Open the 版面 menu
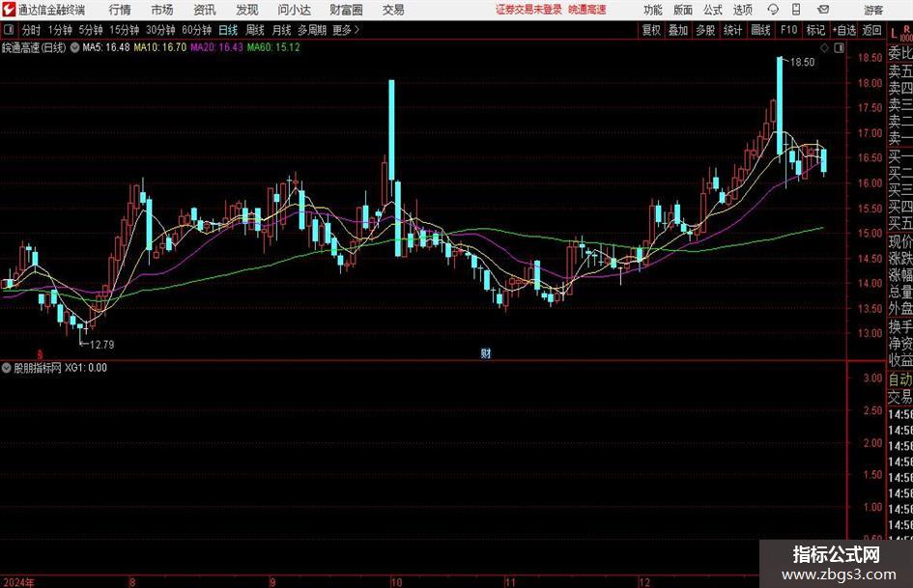The width and height of the screenshot is (913, 588). click(683, 10)
